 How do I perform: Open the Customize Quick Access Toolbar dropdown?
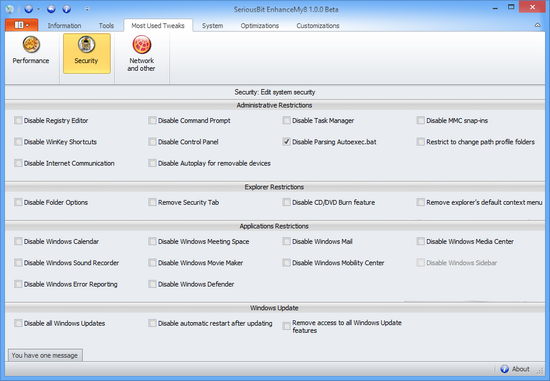pyautogui.click(x=87, y=9)
